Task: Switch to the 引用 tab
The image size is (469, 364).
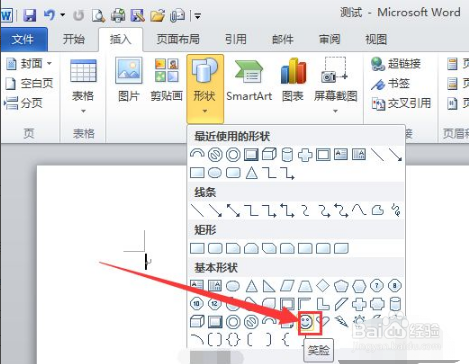Action: pos(236,39)
